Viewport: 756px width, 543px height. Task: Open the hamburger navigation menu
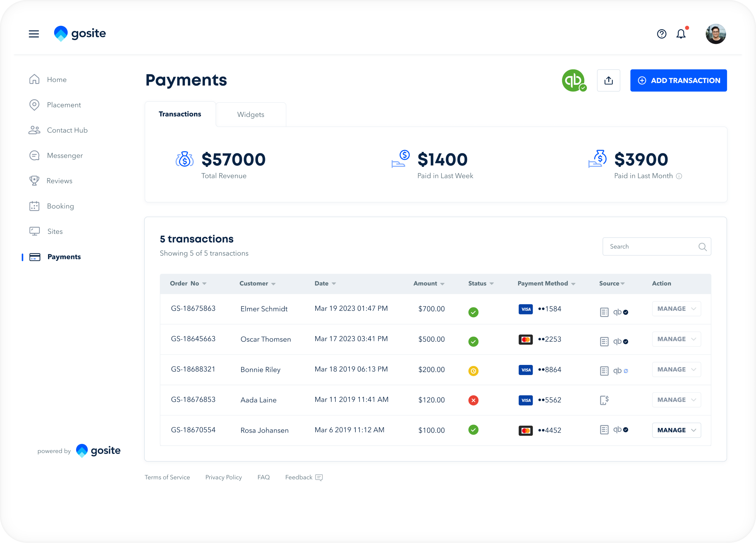pyautogui.click(x=34, y=34)
